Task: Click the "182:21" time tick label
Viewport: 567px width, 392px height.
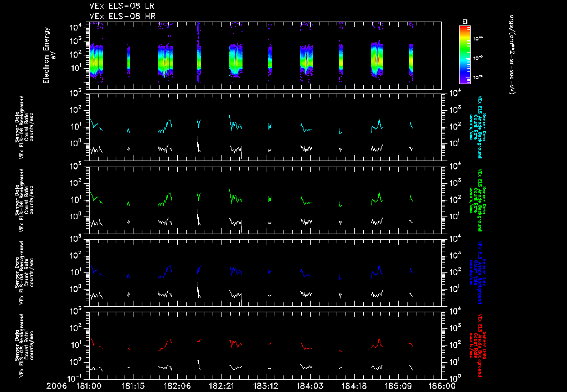Action: [x=221, y=386]
